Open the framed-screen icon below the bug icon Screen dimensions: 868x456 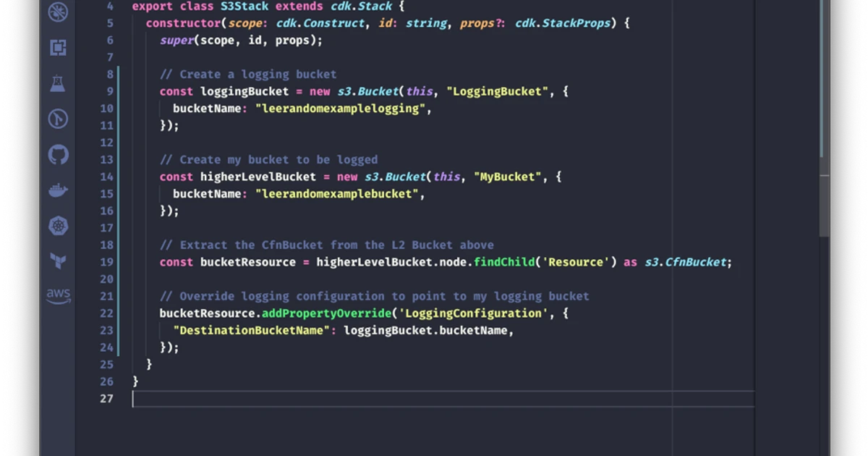(58, 48)
